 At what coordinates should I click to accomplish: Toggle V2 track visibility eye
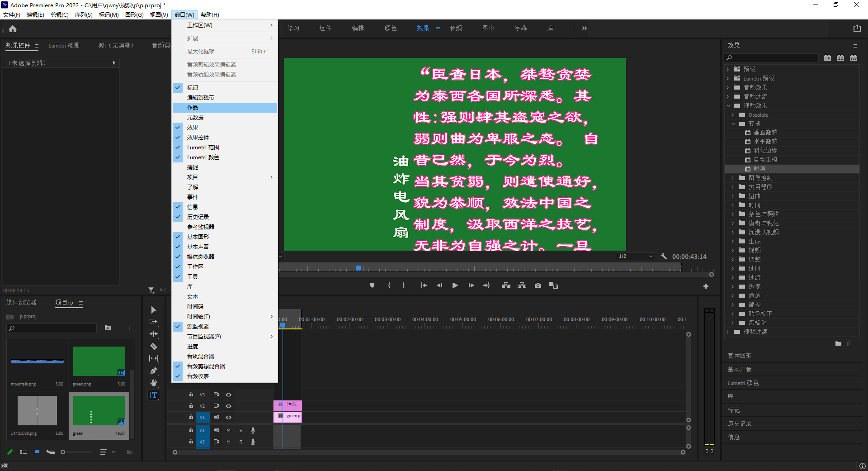(229, 406)
